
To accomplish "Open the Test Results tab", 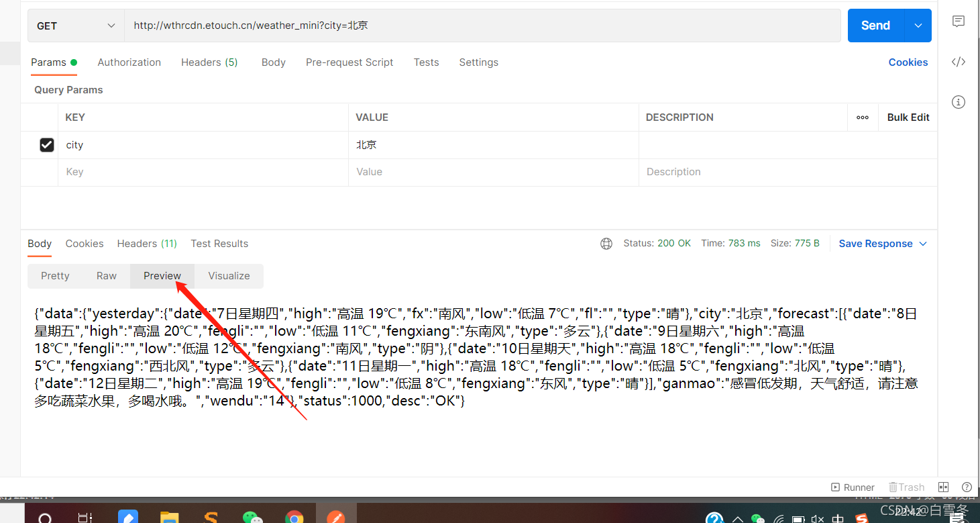I will click(x=219, y=244).
